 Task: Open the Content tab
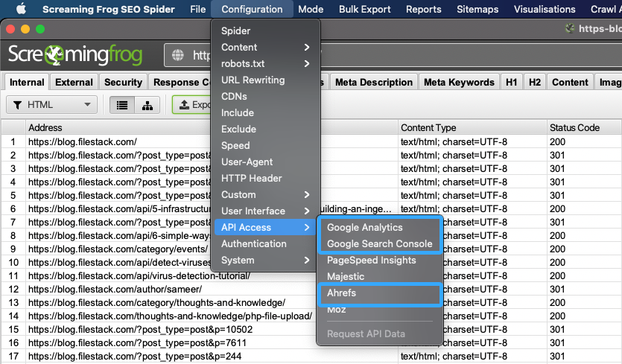coord(570,82)
